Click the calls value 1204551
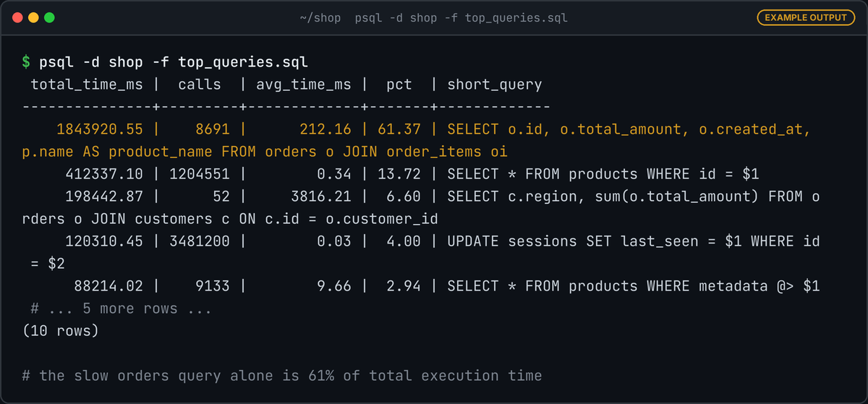Viewport: 868px width, 404px height. click(x=200, y=174)
